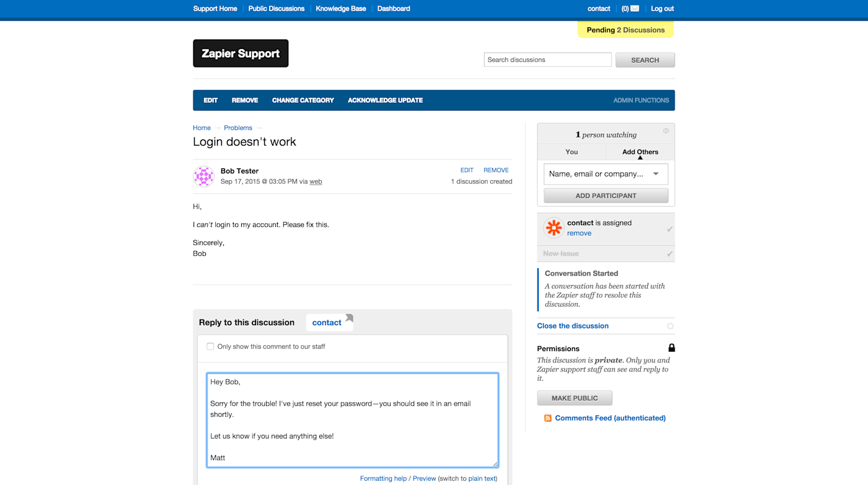
Task: Click the checkmark next to New Issue
Action: 670,254
